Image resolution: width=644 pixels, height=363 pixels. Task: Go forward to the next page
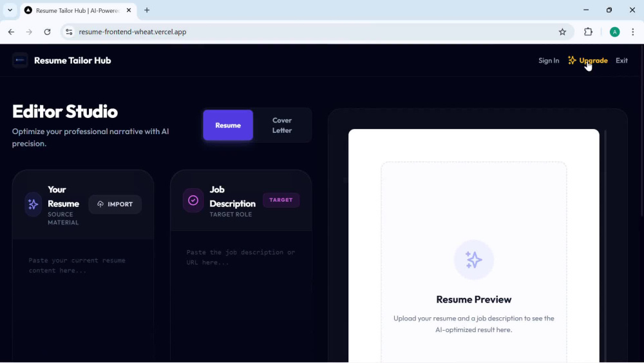point(29,32)
